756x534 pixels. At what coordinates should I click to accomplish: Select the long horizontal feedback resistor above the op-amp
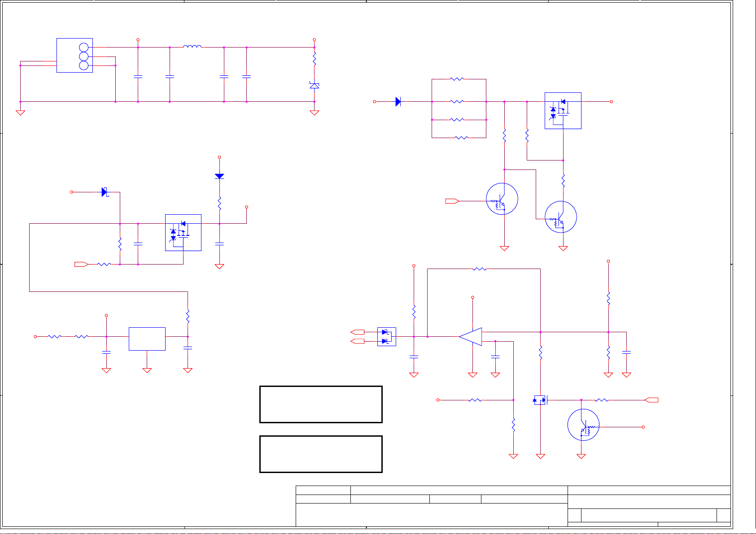click(480, 269)
